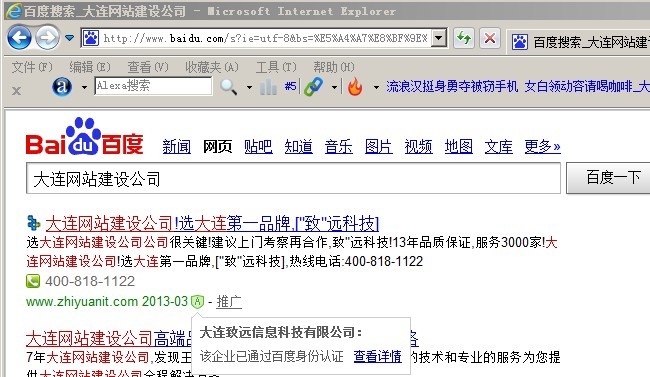Open the hot pages dropdown arrow
This screenshot has width=650, height=377.
[x=376, y=87]
